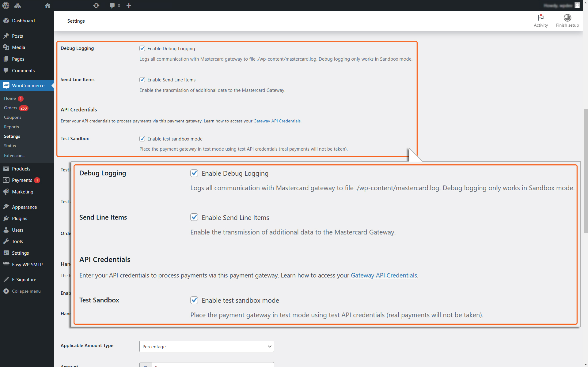Viewport: 588px width, 367px height.
Task: Open WooCommerce Extensions submenu item
Action: tap(14, 155)
